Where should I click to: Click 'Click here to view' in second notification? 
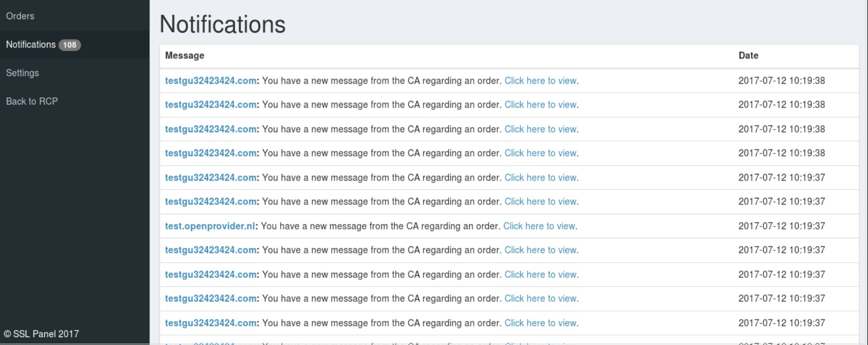(540, 105)
